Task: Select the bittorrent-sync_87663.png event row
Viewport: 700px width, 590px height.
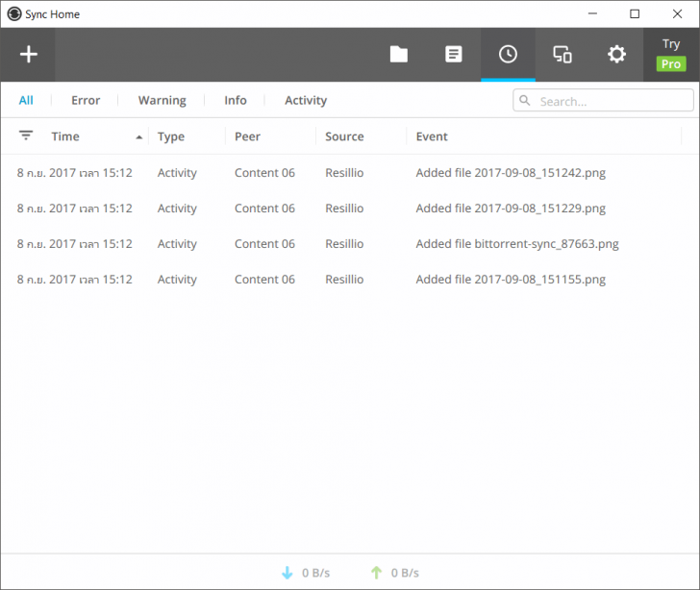Action: (x=516, y=244)
